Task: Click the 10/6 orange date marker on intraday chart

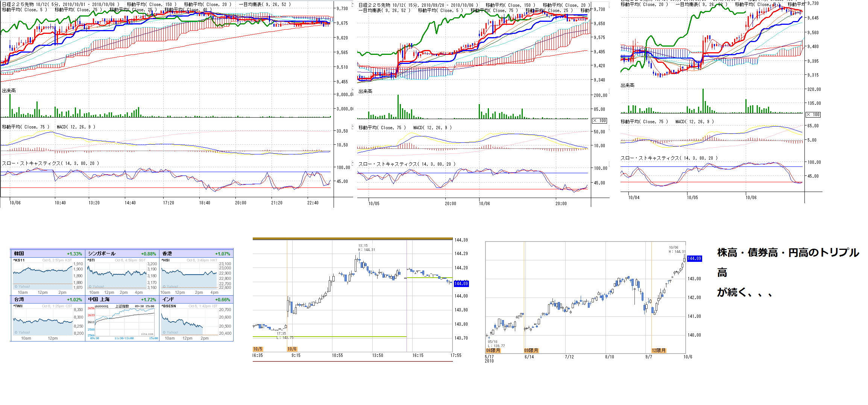Action: (292, 349)
